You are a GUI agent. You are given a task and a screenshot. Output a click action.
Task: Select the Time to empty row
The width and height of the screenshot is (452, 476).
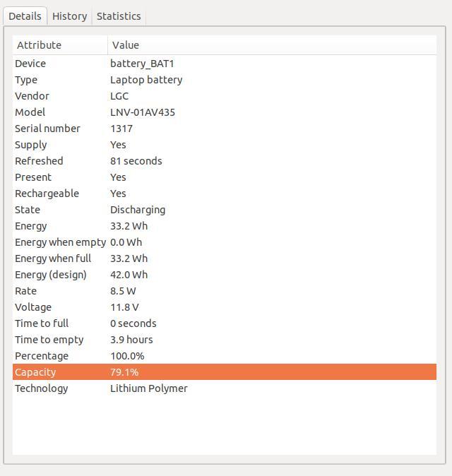(x=225, y=340)
